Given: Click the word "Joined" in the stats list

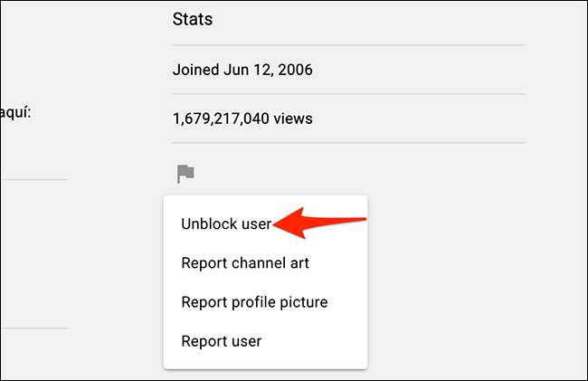Looking at the screenshot, I should click(x=194, y=68).
